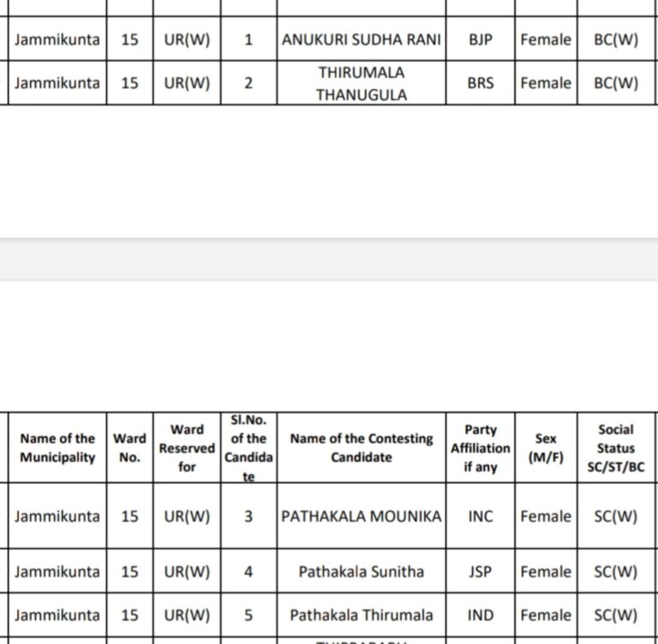658x644 pixels.
Task: Click ward number 15 in Pathakala Thirumala row
Action: [129, 615]
